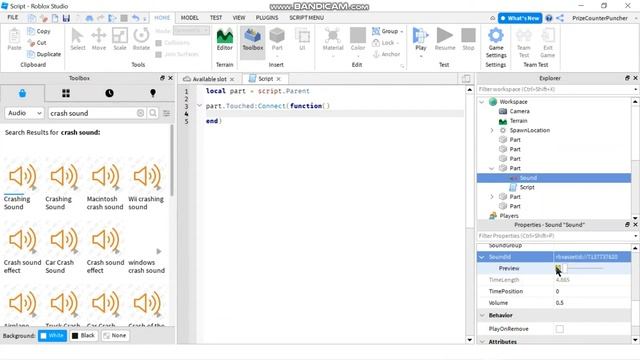Expand the Part below Script

click(492, 197)
